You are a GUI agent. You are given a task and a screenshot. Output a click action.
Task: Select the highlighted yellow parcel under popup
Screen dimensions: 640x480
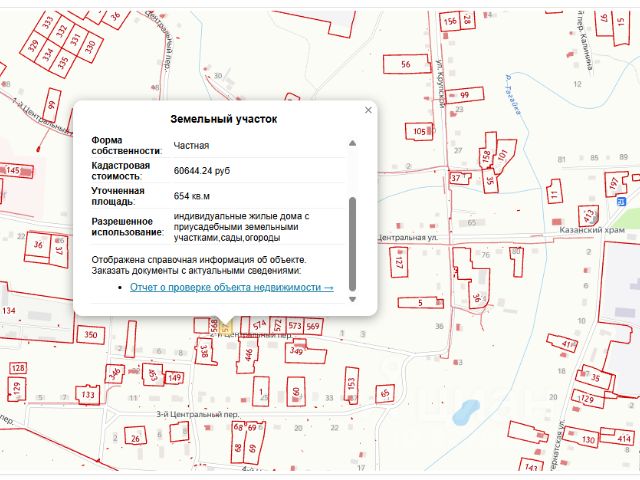tap(225, 327)
